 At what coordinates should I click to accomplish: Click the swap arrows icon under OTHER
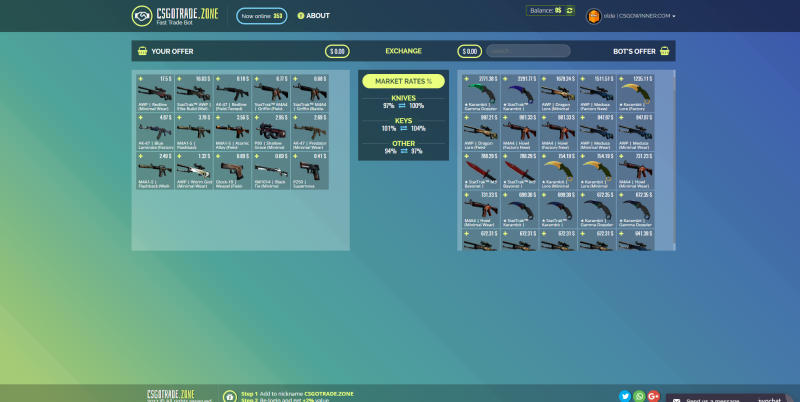click(403, 151)
